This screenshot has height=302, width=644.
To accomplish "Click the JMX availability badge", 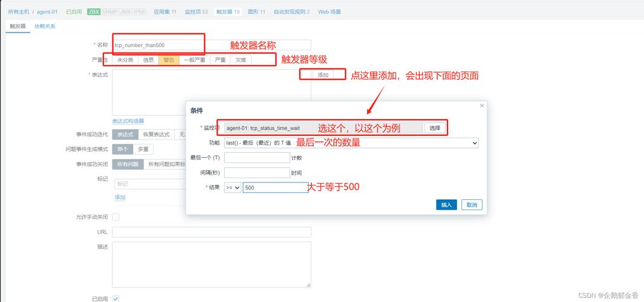I will click(125, 12).
